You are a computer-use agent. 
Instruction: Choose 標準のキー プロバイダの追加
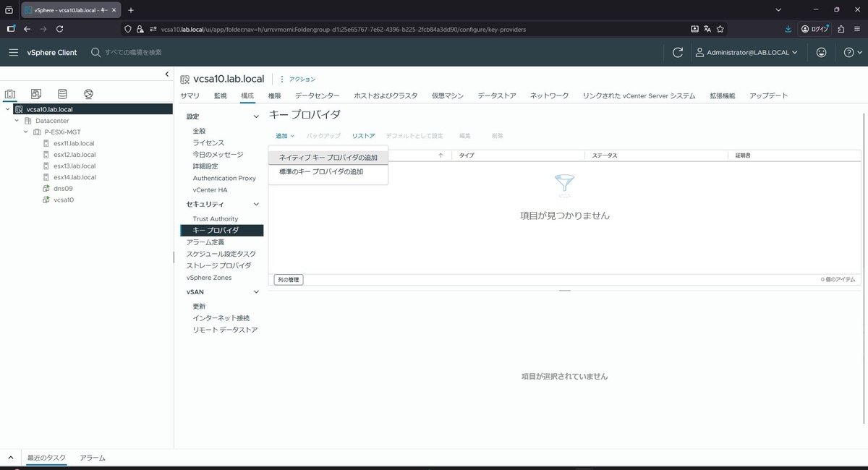click(328, 172)
